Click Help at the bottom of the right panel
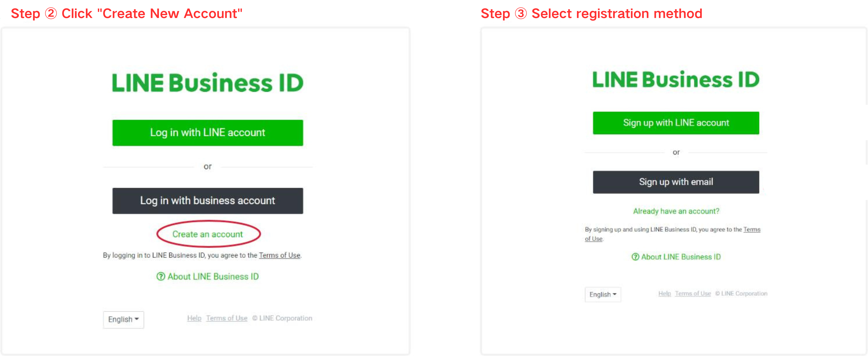868x356 pixels. [665, 293]
